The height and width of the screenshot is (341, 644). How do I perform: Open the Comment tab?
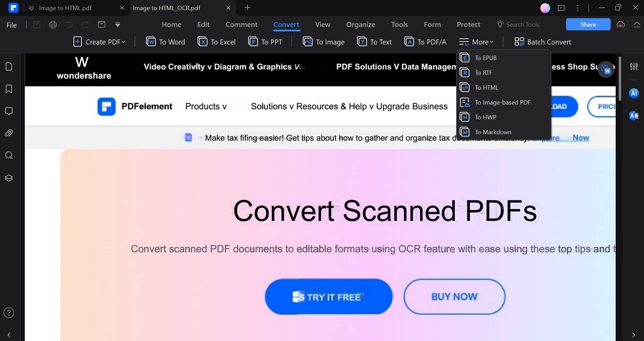click(x=241, y=24)
